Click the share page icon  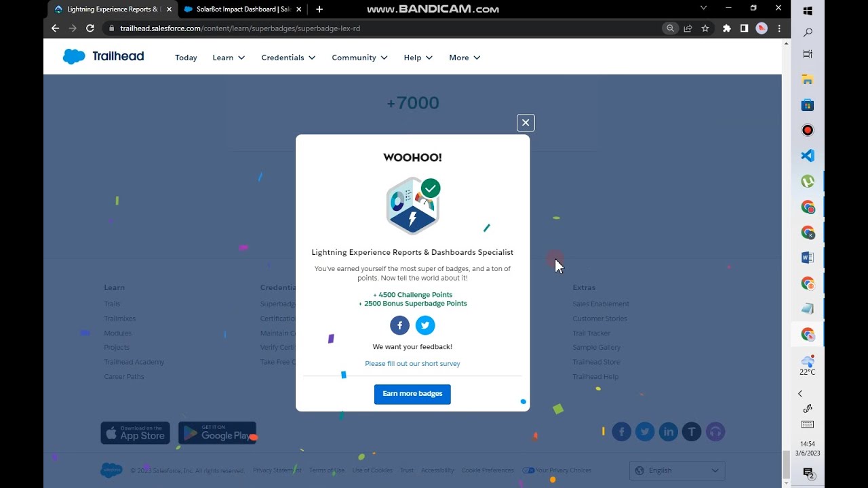pyautogui.click(x=688, y=28)
